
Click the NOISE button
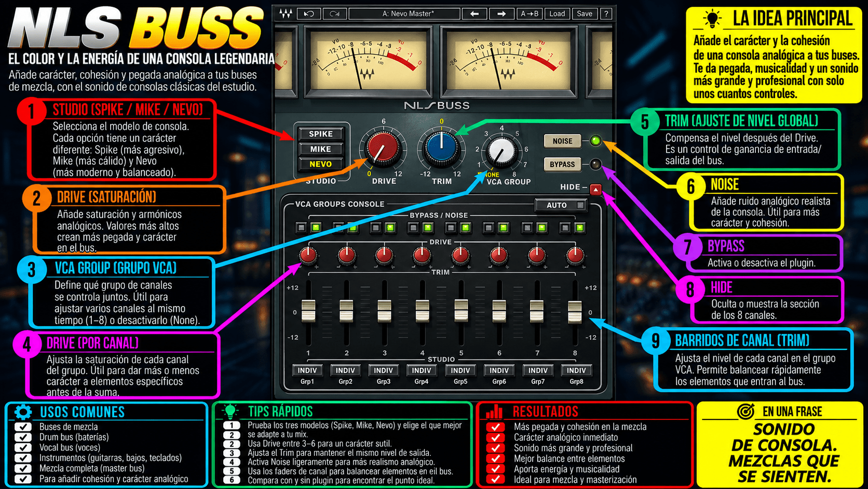coord(562,141)
